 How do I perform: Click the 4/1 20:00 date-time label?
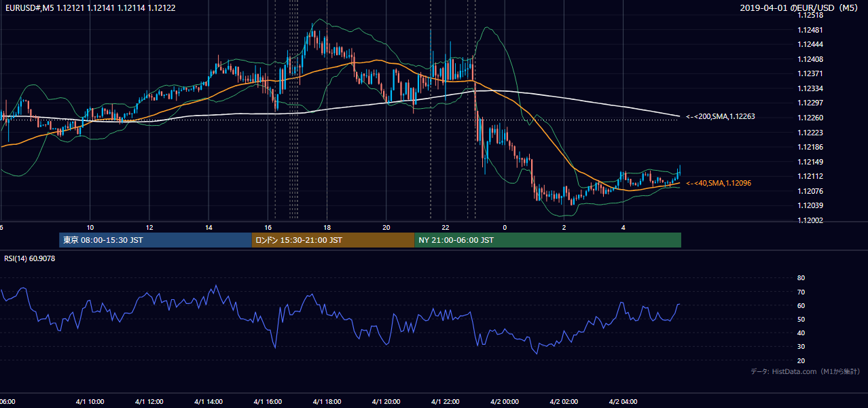pyautogui.click(x=386, y=402)
